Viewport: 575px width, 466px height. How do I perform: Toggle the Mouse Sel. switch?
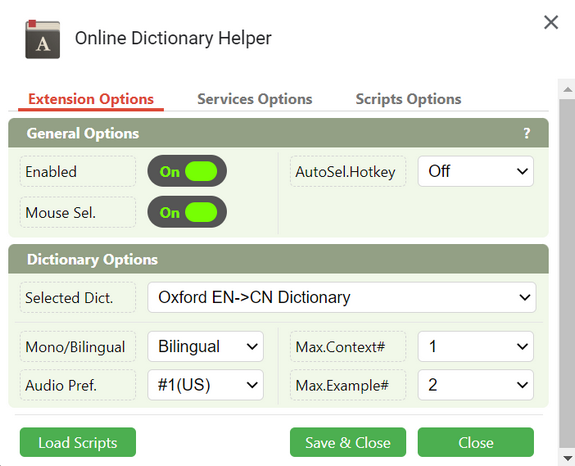(187, 212)
